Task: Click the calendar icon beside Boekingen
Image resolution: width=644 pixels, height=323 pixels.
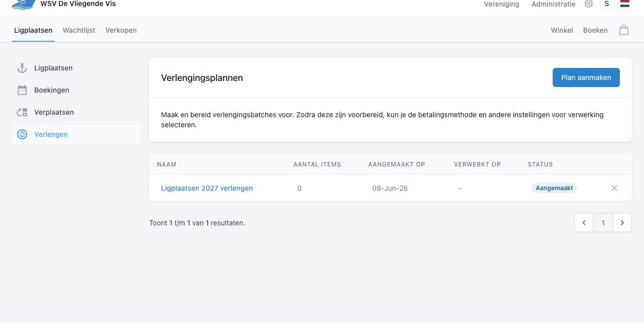Action: [22, 90]
